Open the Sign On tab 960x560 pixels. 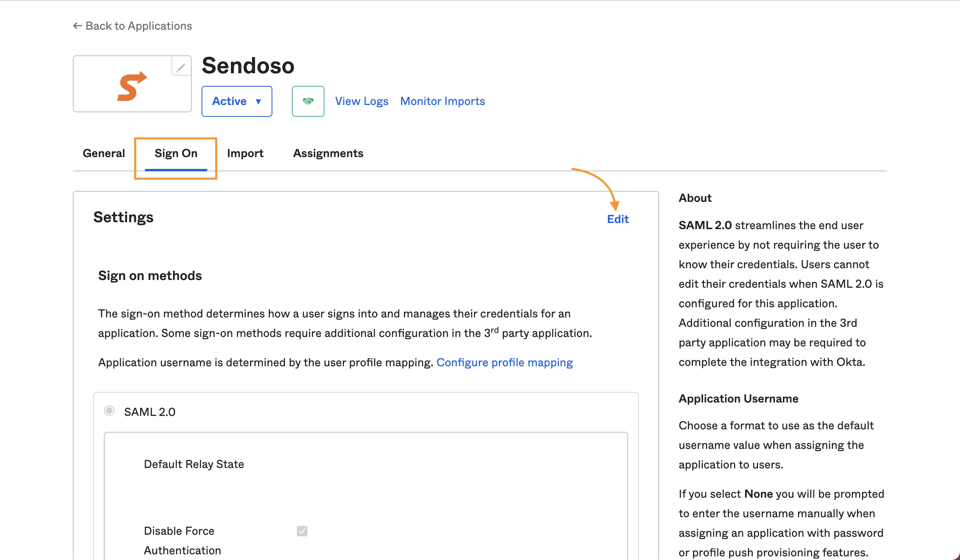point(176,153)
